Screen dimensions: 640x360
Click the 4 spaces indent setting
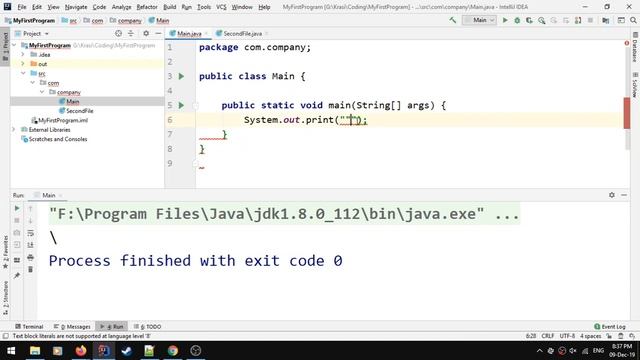click(591, 336)
